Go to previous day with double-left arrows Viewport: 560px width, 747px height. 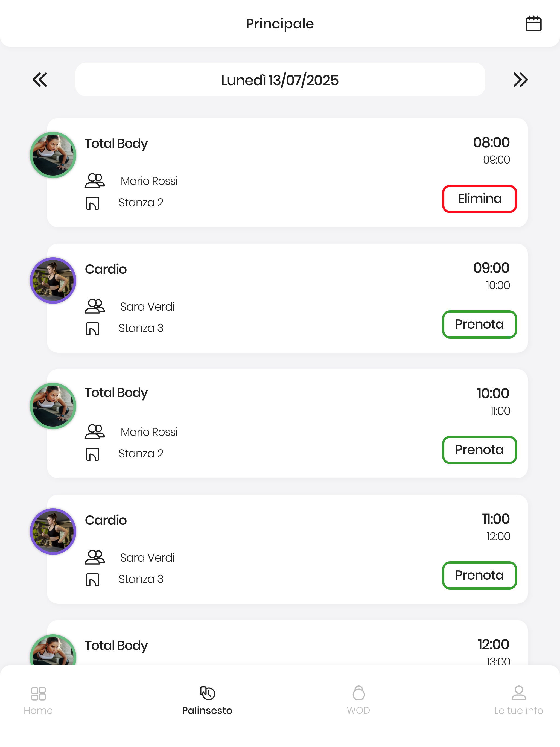click(40, 80)
